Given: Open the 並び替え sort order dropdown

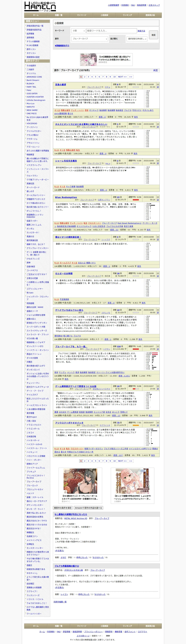Looking at the screenshot, I should coord(137,39).
